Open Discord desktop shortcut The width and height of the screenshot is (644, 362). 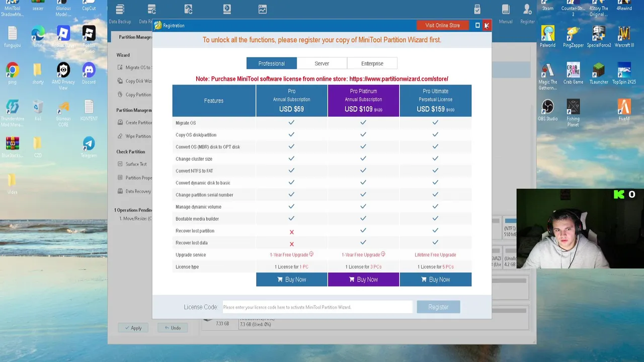click(89, 73)
